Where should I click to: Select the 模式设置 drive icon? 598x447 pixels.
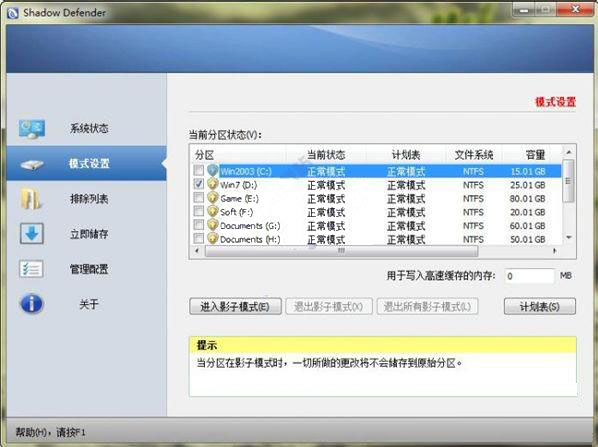pos(32,165)
